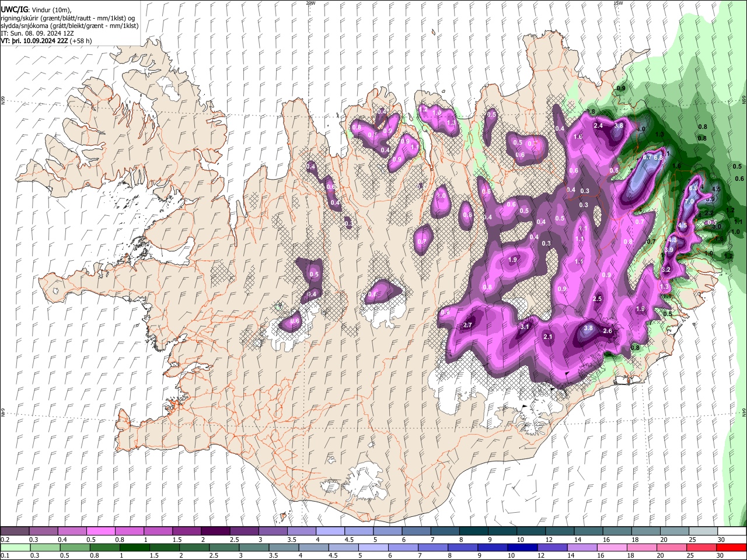Click the '20W' longitude label at top

pos(310,3)
